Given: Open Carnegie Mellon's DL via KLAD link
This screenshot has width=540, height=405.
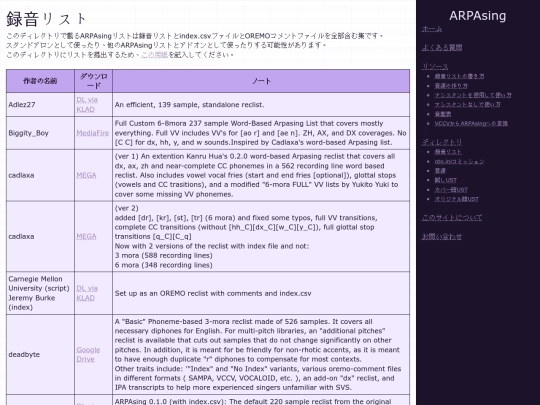Looking at the screenshot, I should [x=87, y=293].
